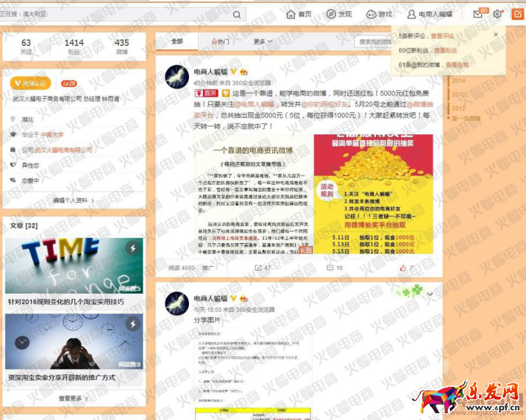Jump to 2013 in the timeline
The width and height of the screenshot is (526, 420).
458,95
